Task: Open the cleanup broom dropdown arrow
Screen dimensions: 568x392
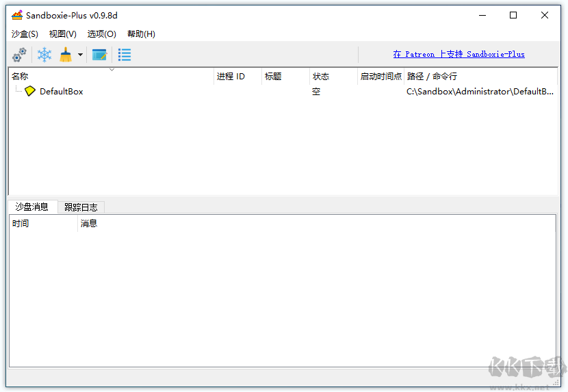Action: [81, 55]
